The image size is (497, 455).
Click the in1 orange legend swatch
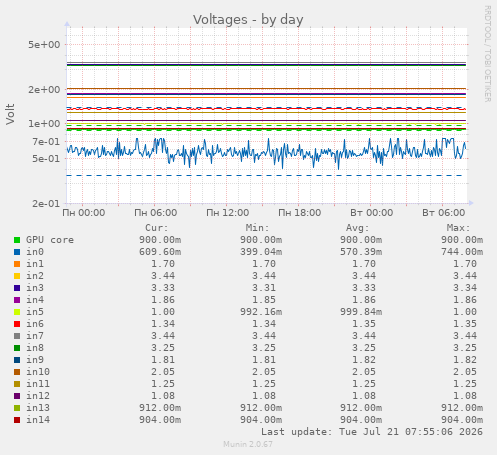tap(17, 264)
